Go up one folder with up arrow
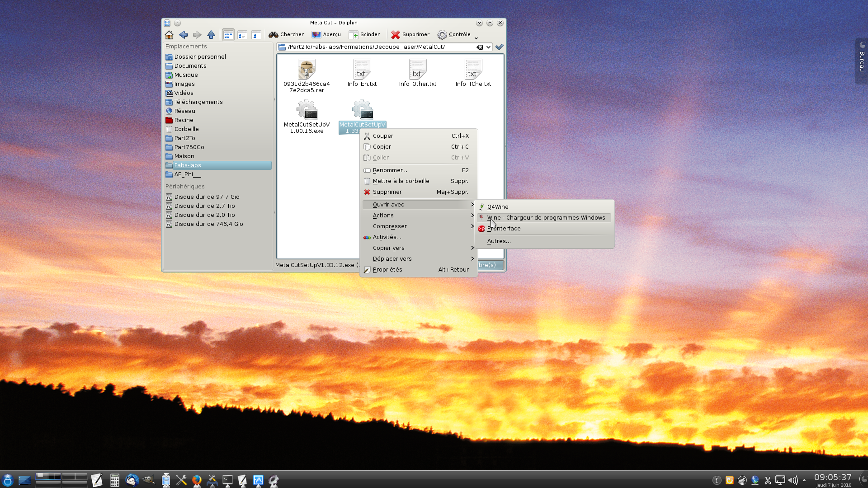This screenshot has height=488, width=868. 211,35
